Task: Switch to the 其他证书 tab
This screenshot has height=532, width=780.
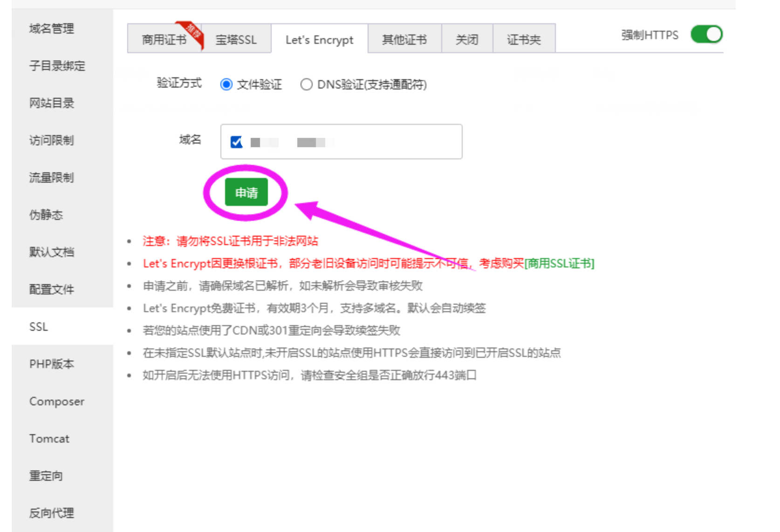Action: click(x=404, y=39)
